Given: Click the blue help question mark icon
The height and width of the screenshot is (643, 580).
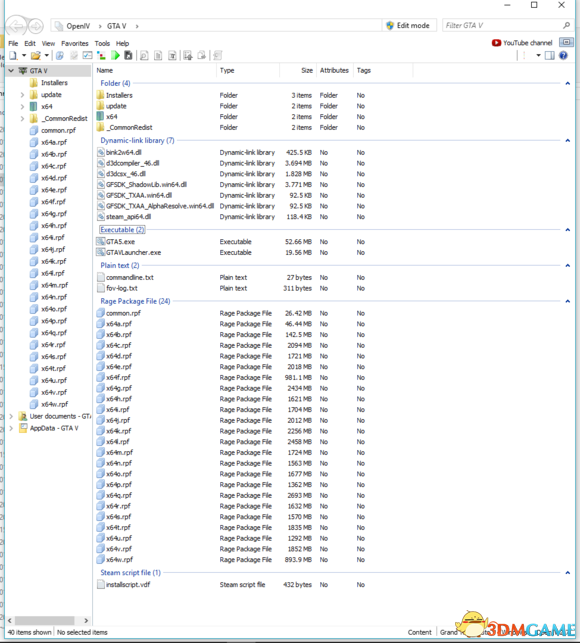Looking at the screenshot, I should [x=563, y=55].
